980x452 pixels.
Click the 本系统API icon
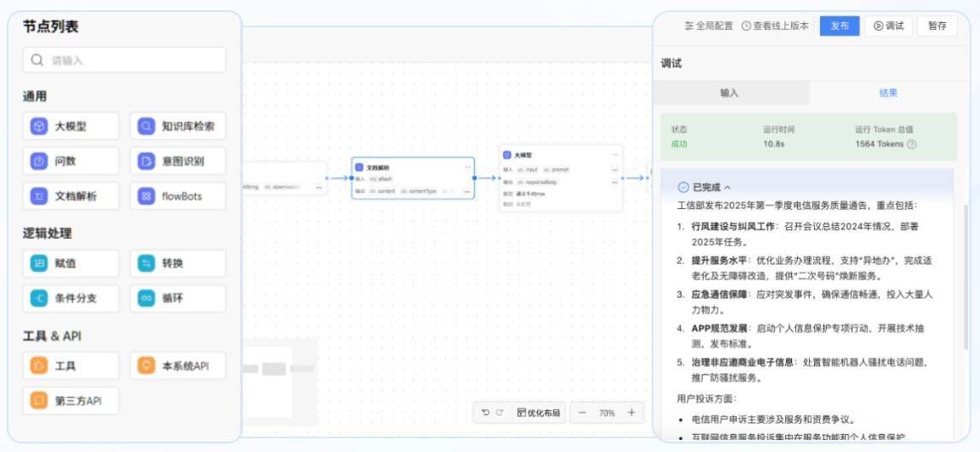pyautogui.click(x=146, y=366)
